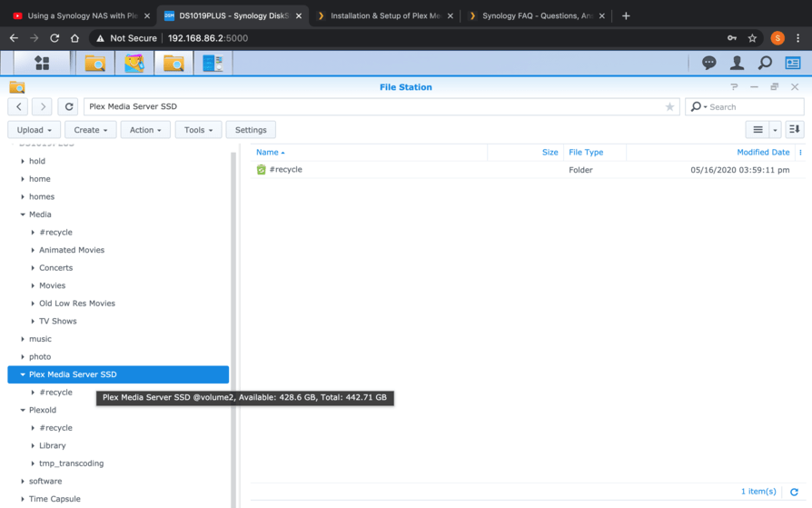Open DSM search magnifier icon

[765, 64]
